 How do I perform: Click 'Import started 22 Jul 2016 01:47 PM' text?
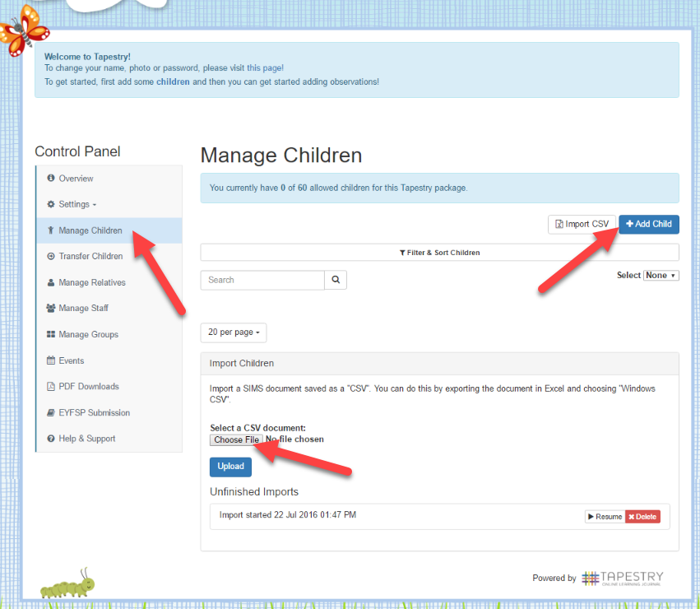coord(288,514)
